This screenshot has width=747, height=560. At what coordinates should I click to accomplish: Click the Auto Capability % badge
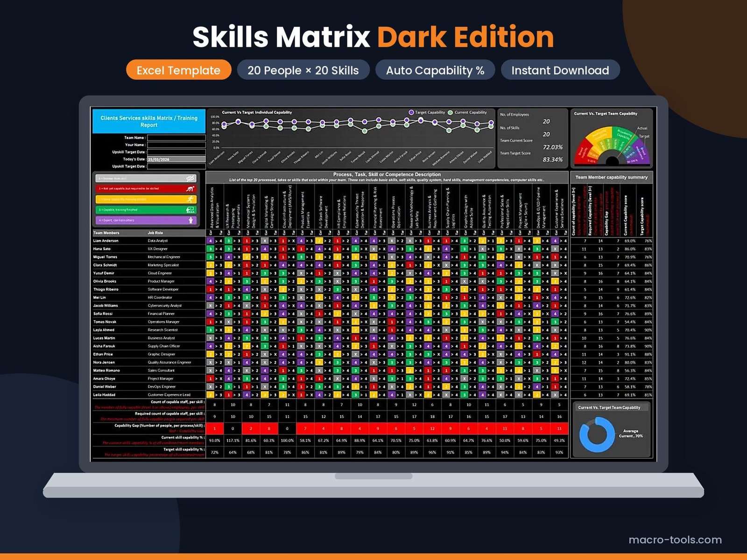435,70
